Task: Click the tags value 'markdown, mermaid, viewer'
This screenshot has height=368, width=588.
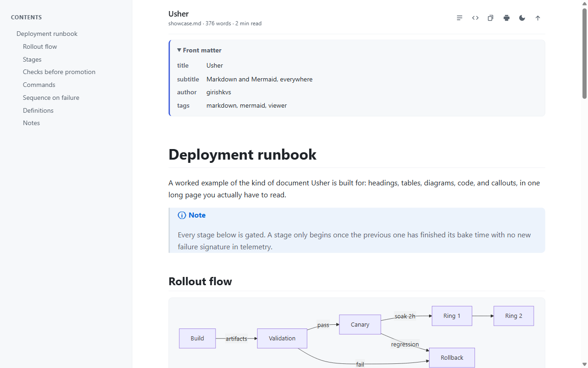Action: (x=247, y=105)
